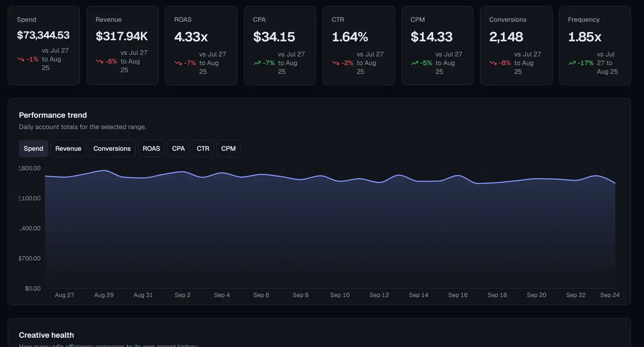The height and width of the screenshot is (347, 644).
Task: Show Conversions in performance trend
Action: click(x=112, y=148)
